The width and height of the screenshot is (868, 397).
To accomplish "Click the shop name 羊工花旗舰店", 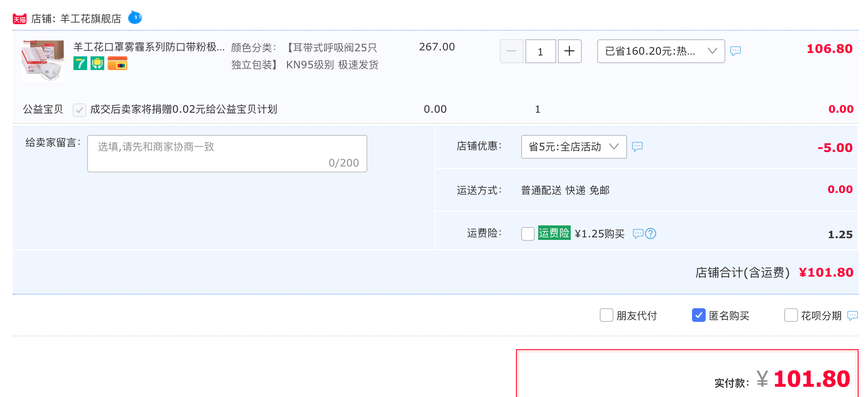I will point(91,19).
